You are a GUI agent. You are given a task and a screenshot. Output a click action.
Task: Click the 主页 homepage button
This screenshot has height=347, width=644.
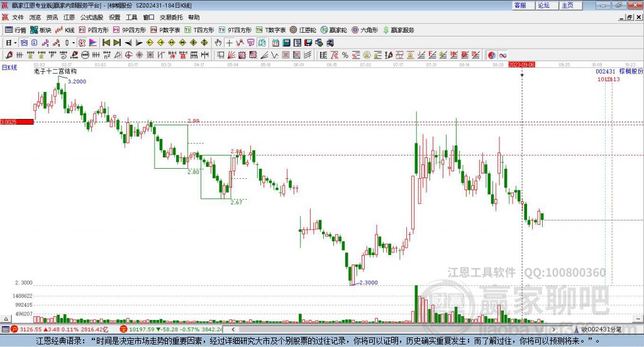pos(570,5)
